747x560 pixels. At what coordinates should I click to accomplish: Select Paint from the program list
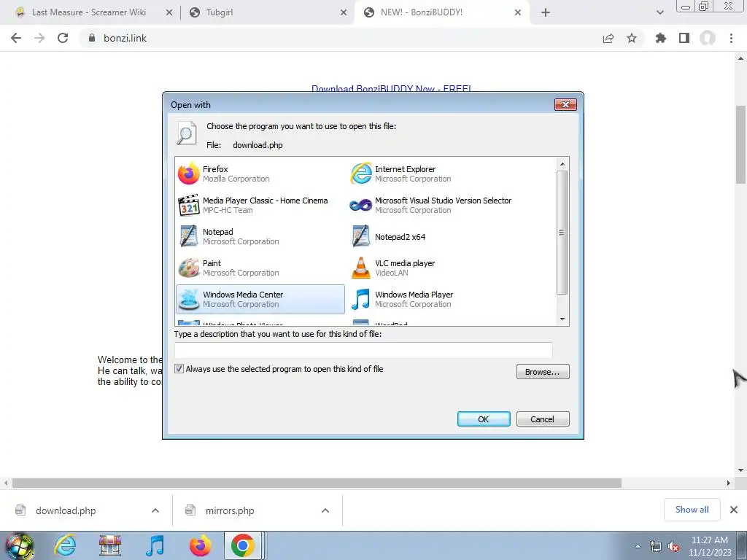tap(260, 268)
